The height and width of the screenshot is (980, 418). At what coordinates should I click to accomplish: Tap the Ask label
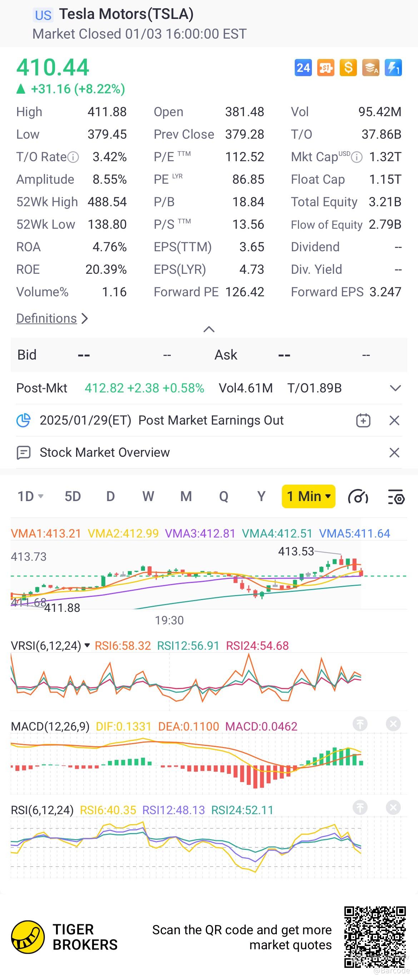pos(226,355)
